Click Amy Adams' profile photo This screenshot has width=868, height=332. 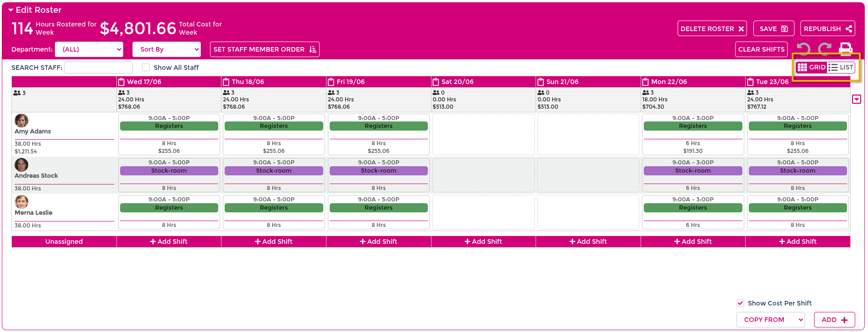(21, 121)
